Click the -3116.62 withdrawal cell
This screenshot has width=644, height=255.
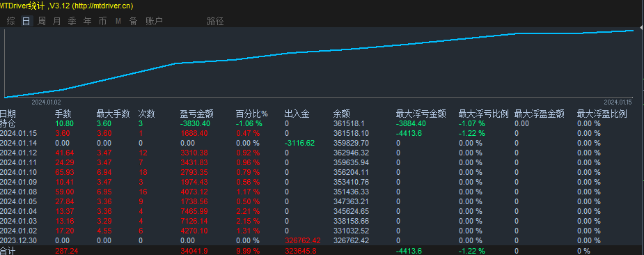[x=299, y=143]
